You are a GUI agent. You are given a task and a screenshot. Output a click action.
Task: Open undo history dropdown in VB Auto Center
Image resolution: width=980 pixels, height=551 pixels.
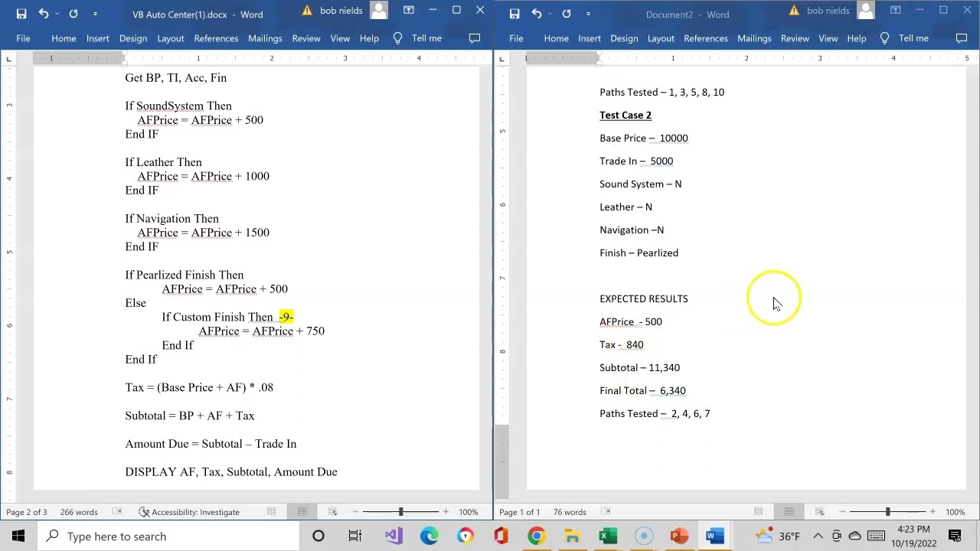click(x=57, y=14)
